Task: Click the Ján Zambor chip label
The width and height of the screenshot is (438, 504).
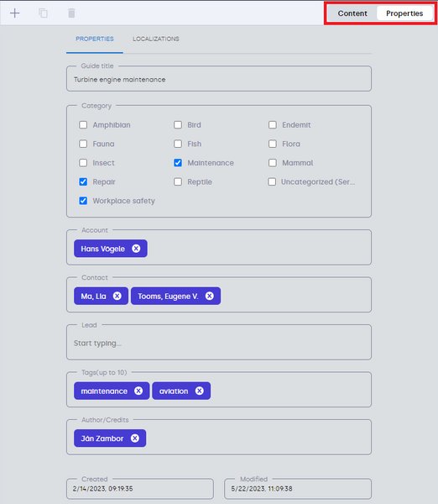Action: click(102, 438)
